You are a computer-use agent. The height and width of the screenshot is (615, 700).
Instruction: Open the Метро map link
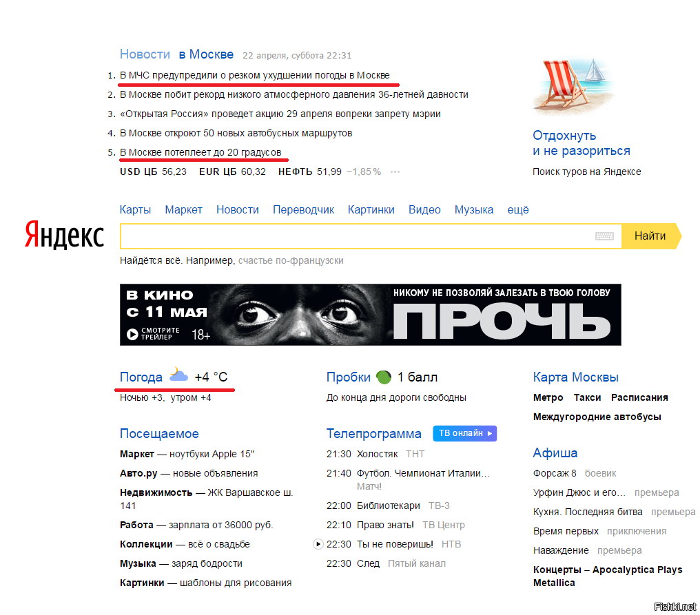[548, 397]
